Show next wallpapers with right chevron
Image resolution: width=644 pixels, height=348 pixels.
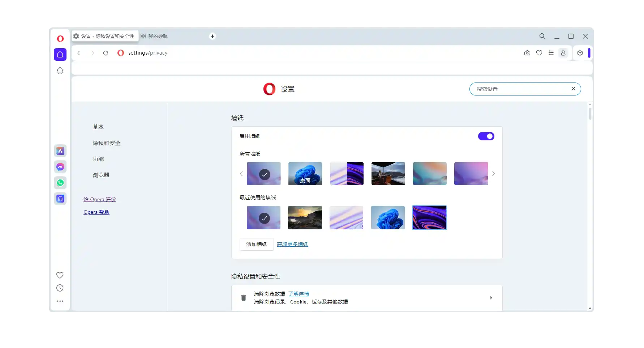494,174
